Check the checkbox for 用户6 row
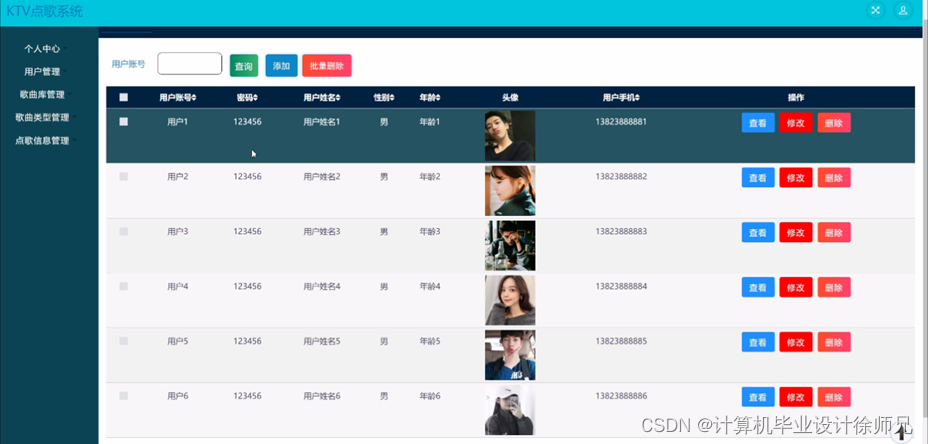Screen dimensions: 928x444 coord(124,396)
